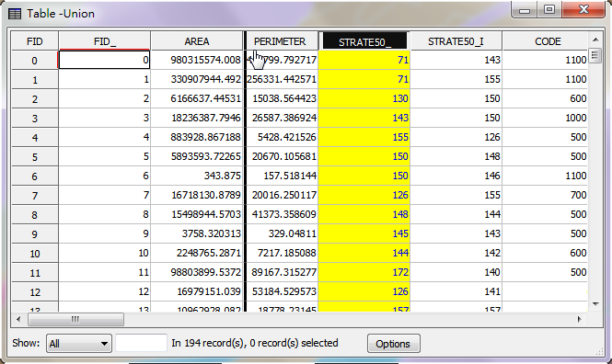Click the vertical scrollbar down arrow

595,304
